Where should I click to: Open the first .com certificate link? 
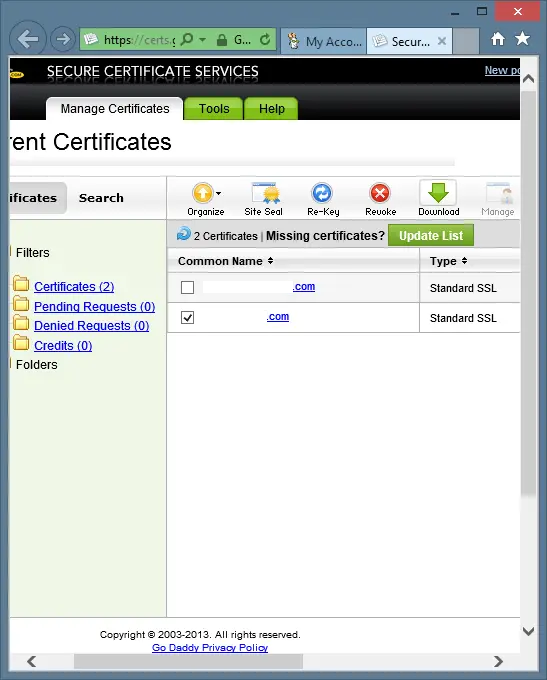(x=304, y=287)
